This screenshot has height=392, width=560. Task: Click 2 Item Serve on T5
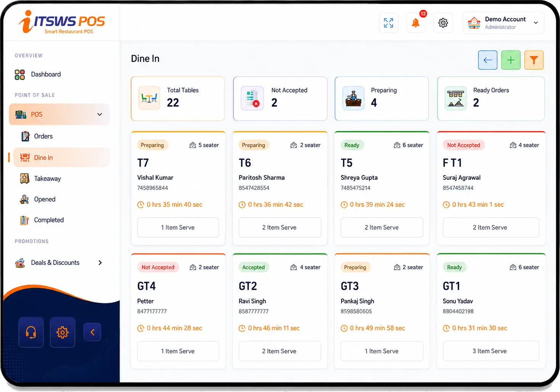(382, 227)
